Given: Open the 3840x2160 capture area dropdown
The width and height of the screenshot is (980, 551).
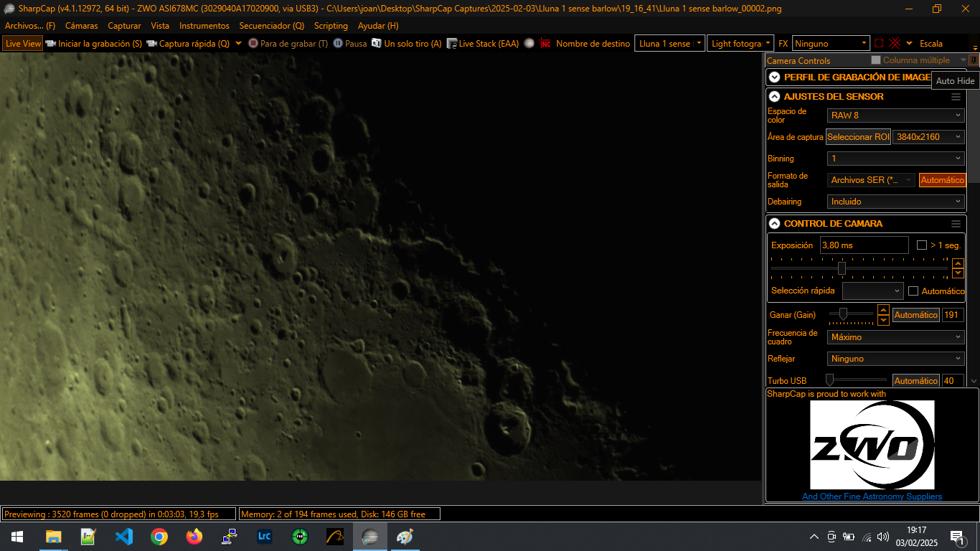Looking at the screenshot, I should pos(928,137).
